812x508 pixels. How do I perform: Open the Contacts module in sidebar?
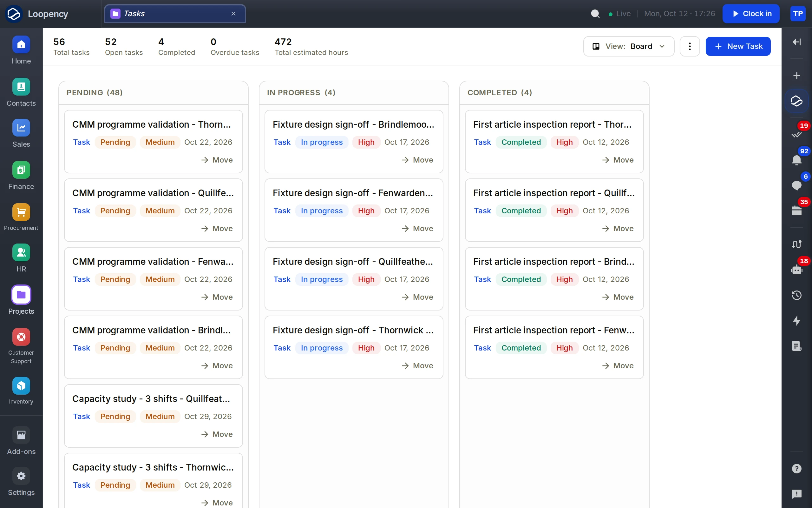tap(21, 93)
